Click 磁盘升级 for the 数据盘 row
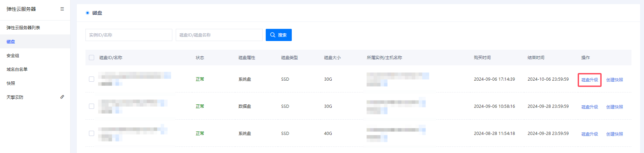 tap(589, 107)
